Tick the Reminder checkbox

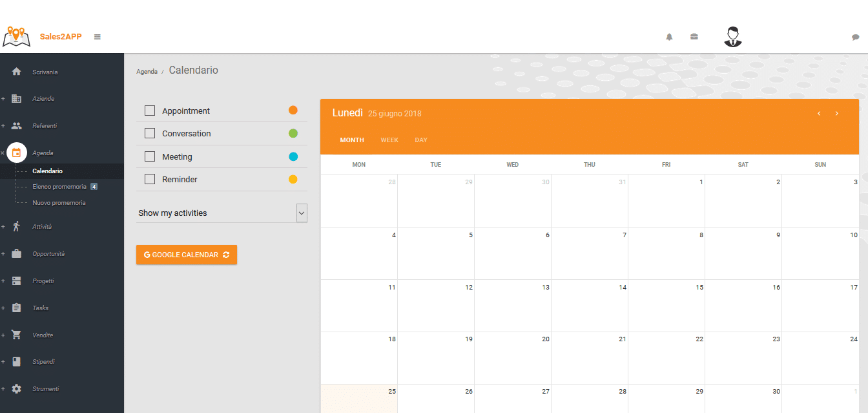[x=150, y=179]
